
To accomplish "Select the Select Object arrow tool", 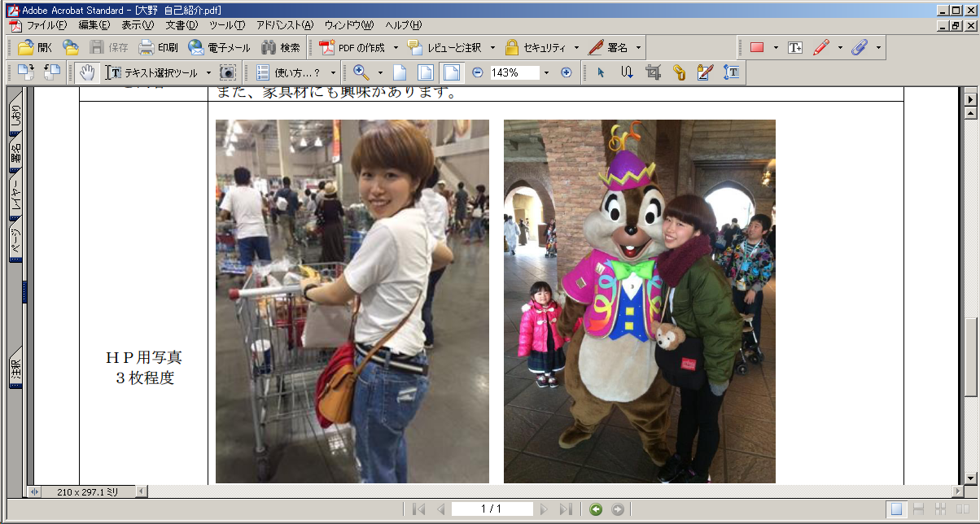I will pos(601,72).
